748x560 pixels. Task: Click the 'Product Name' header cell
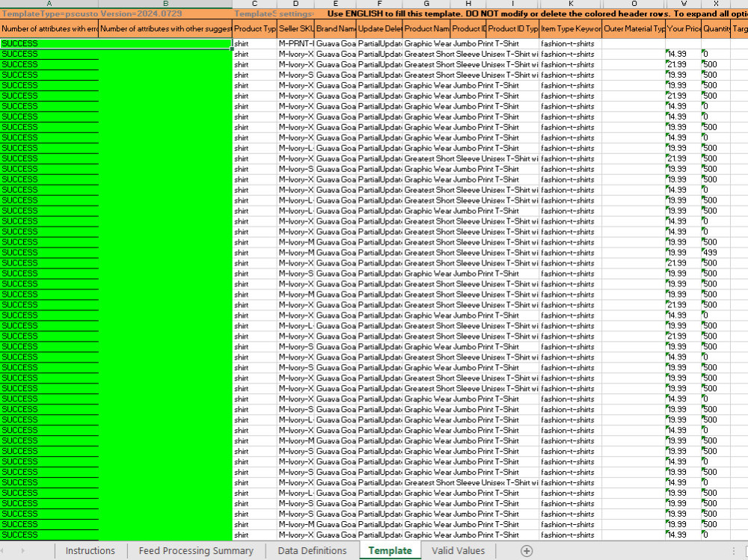coord(426,28)
